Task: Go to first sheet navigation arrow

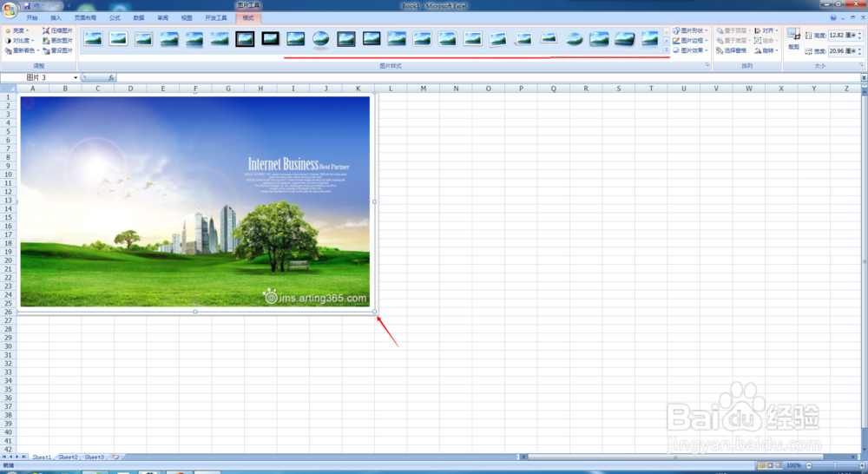Action: [x=3, y=457]
